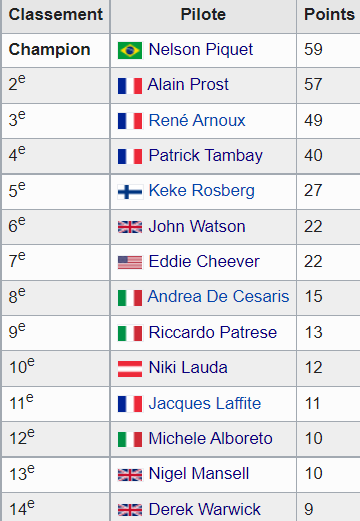Open the René Arnoux driver page
This screenshot has height=521, width=360.
[x=197, y=120]
